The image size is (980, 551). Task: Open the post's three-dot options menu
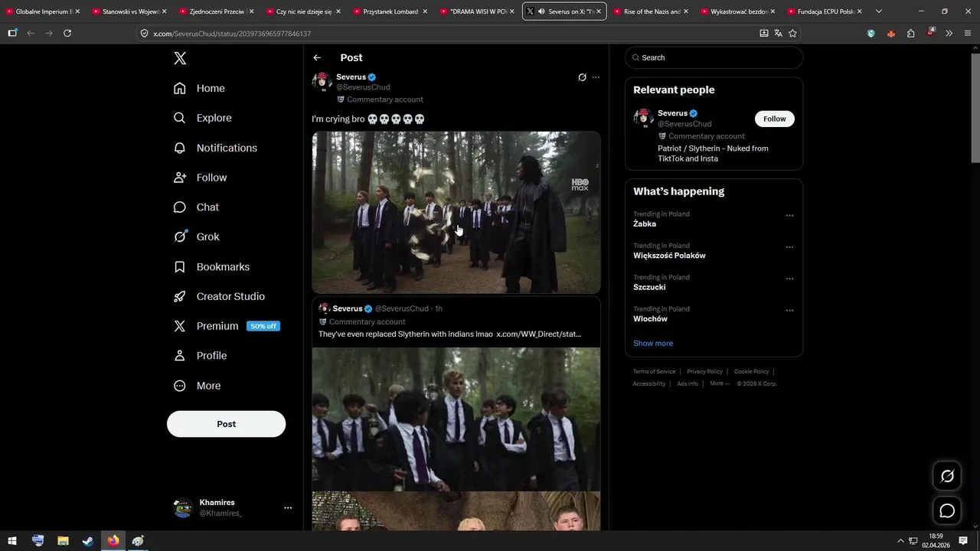[x=596, y=77]
